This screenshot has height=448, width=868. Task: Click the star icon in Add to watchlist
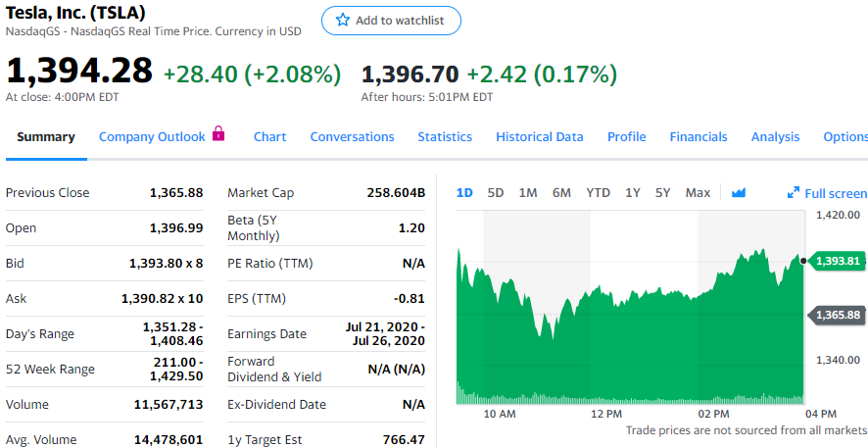pos(343,21)
